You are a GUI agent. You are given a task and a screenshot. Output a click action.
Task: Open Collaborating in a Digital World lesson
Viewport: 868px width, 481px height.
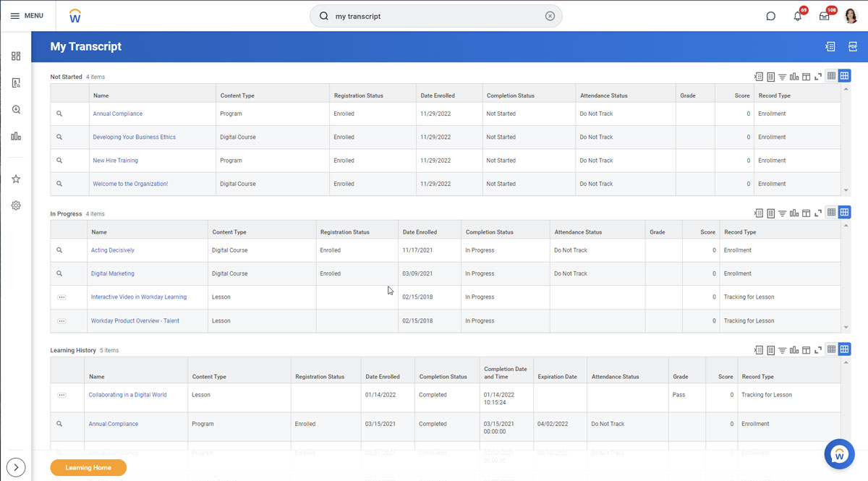click(127, 395)
